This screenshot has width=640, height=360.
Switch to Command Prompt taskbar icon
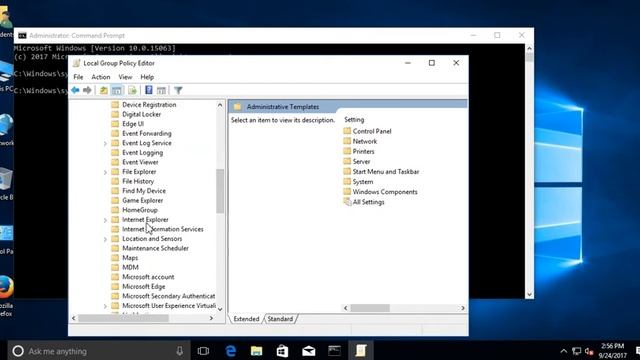tap(334, 351)
